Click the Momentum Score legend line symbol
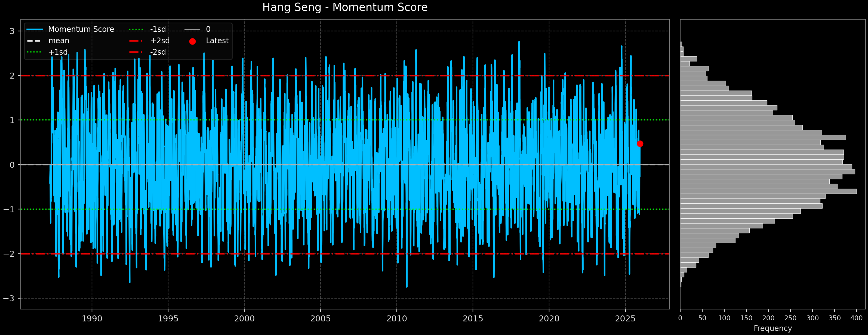This screenshot has height=335, width=868. [x=35, y=29]
